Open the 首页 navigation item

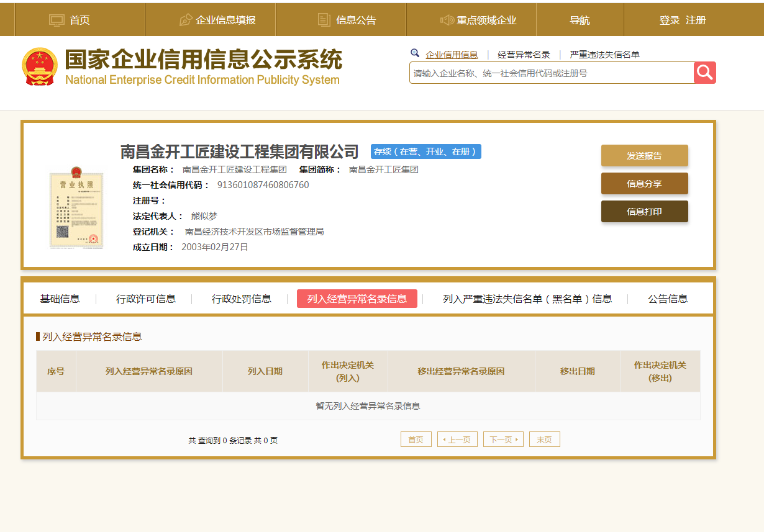(80, 20)
